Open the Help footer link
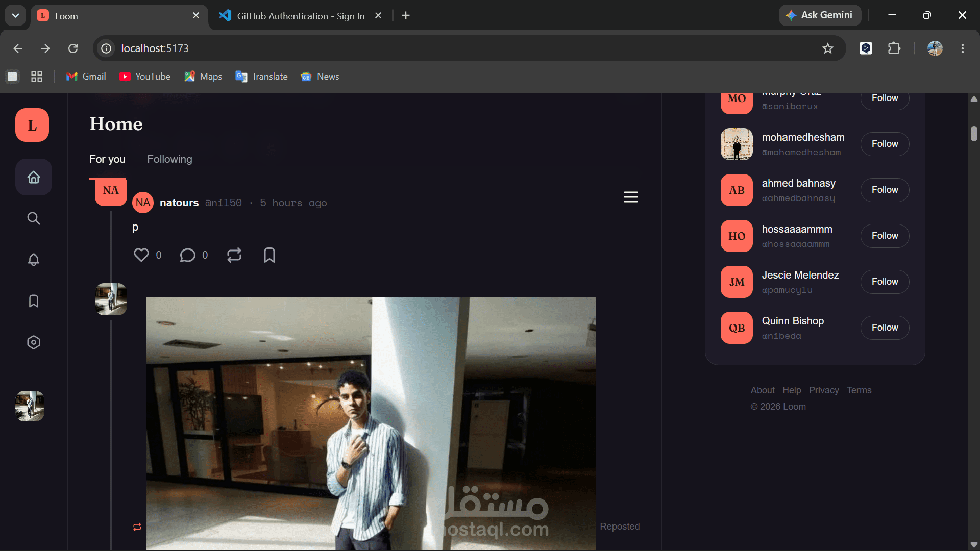This screenshot has width=980, height=551. (x=792, y=390)
